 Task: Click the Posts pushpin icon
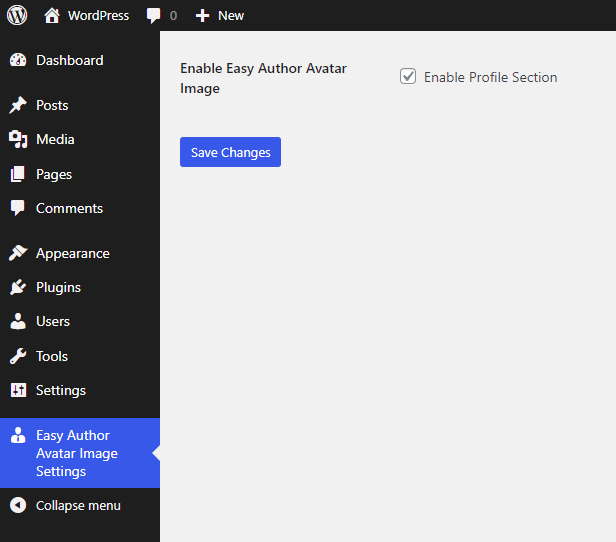18,105
